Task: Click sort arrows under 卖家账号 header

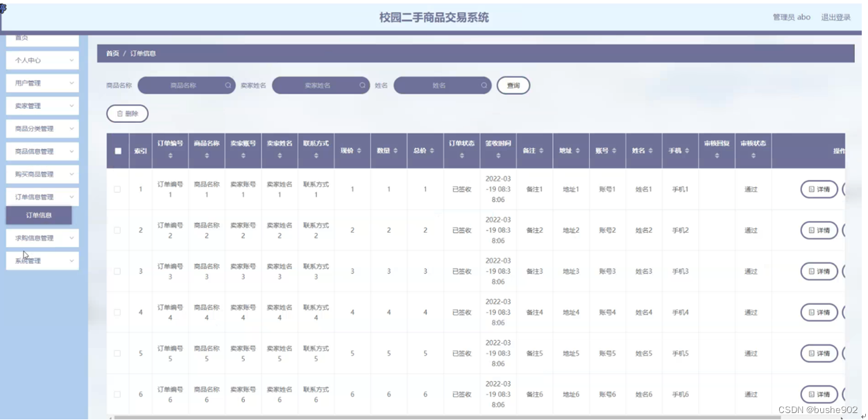Action: 243,156
